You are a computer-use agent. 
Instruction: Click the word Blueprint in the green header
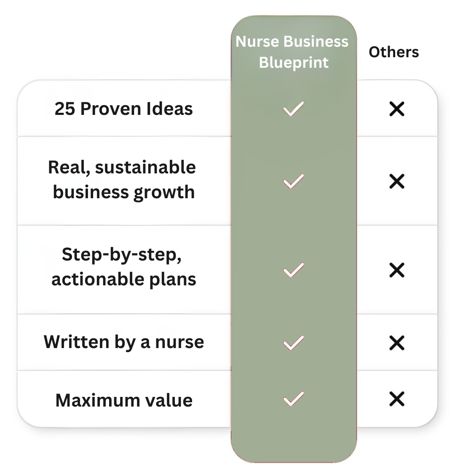[293, 62]
